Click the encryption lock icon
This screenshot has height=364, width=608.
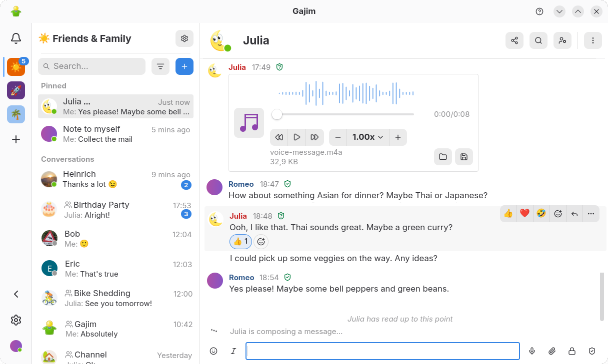tap(572, 351)
